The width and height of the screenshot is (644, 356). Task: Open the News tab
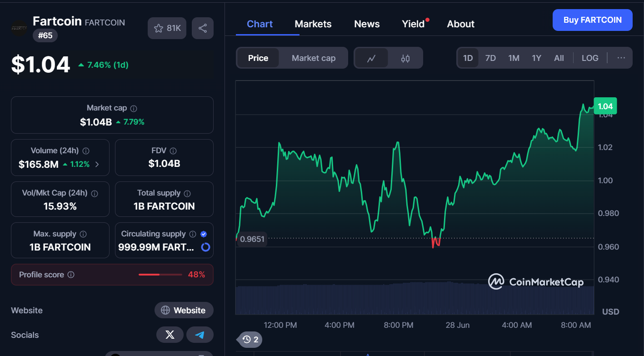click(367, 24)
